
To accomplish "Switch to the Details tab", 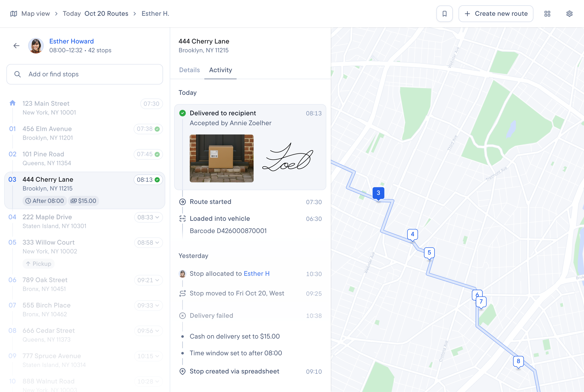I will coord(189,70).
